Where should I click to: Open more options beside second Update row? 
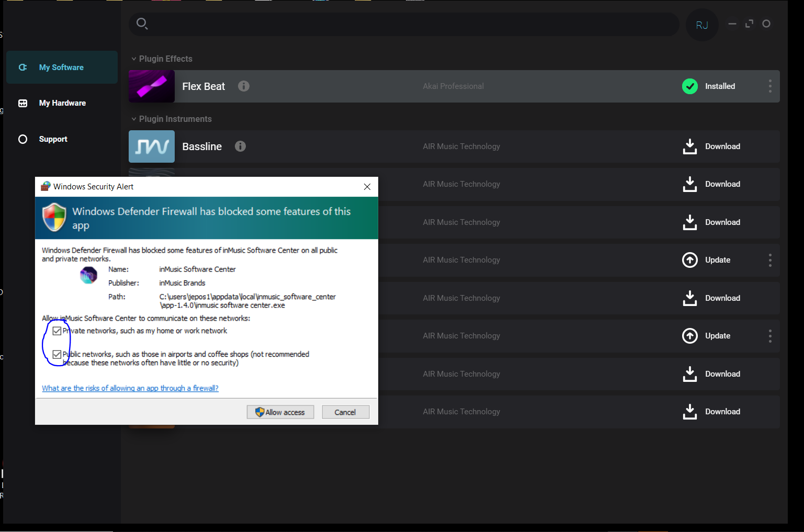[x=770, y=336]
